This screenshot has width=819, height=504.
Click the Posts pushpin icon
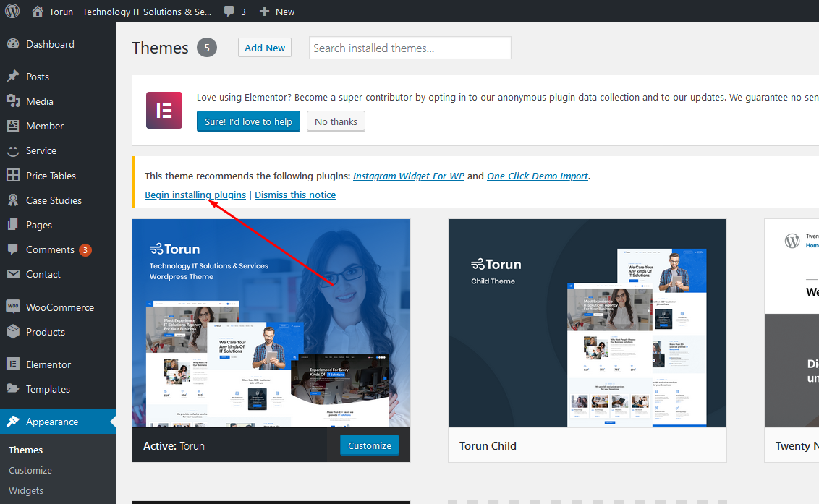[x=13, y=76]
